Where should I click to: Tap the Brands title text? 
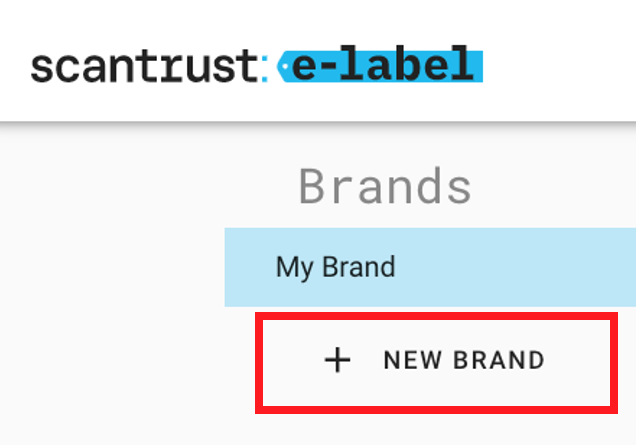pyautogui.click(x=385, y=186)
